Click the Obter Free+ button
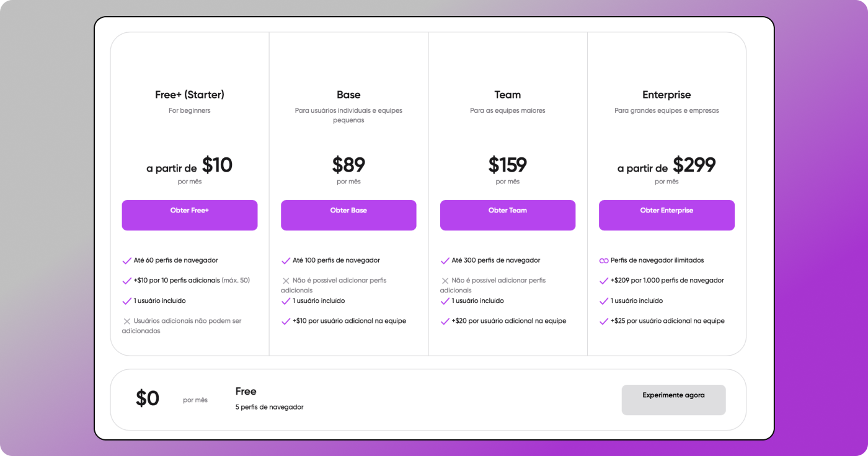Image resolution: width=868 pixels, height=456 pixels. coord(189,215)
